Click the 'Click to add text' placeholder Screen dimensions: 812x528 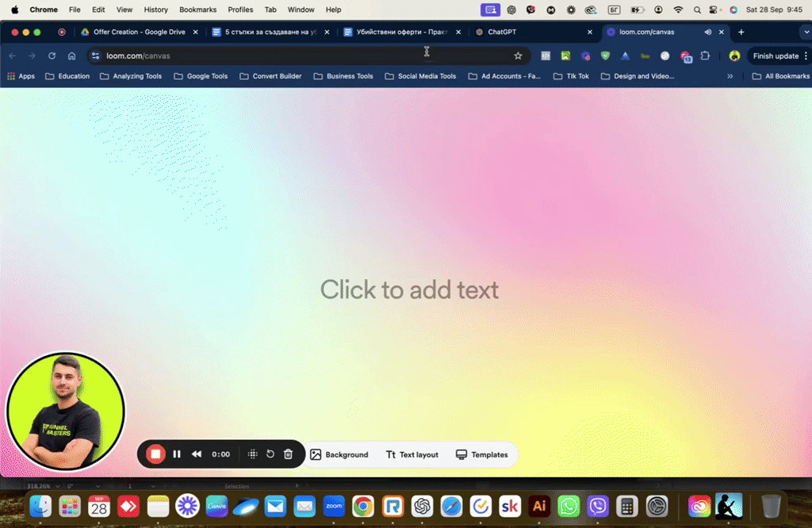pyautogui.click(x=409, y=290)
